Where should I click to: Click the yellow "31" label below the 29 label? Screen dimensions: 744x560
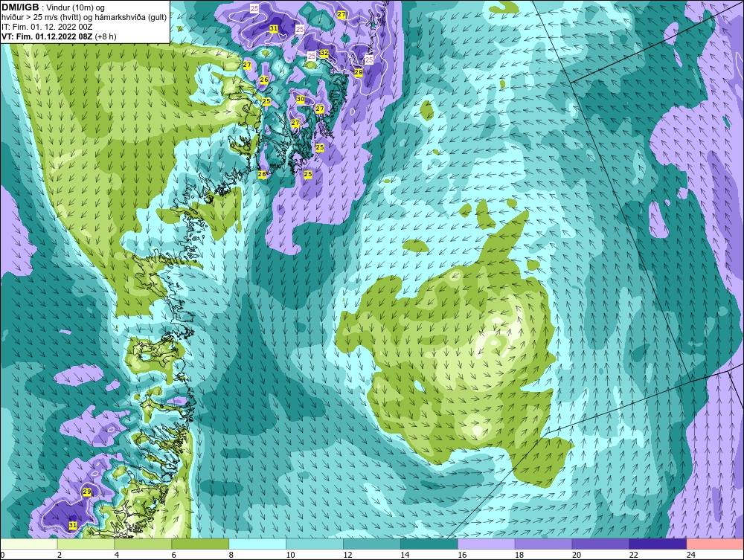[x=73, y=525]
